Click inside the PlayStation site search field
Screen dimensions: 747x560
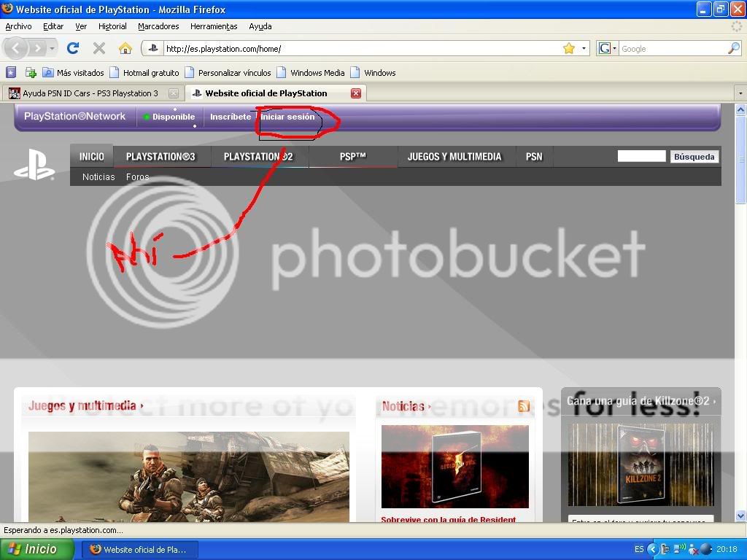pyautogui.click(x=641, y=156)
